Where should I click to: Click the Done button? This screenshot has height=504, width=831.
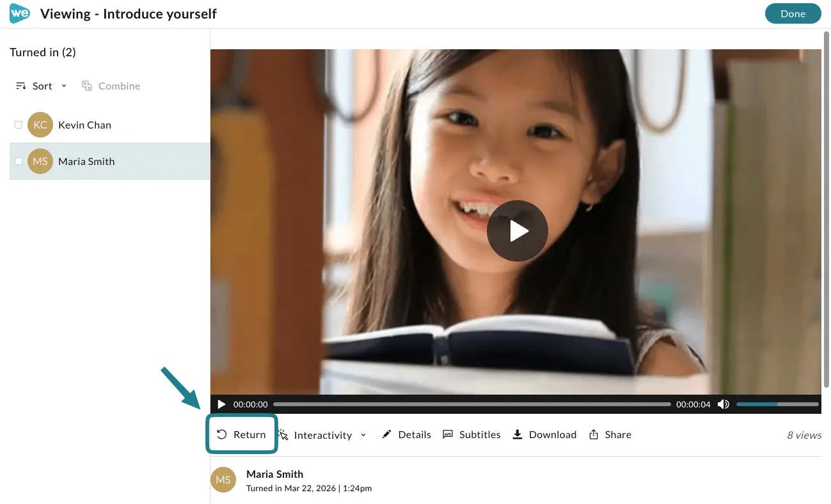793,13
